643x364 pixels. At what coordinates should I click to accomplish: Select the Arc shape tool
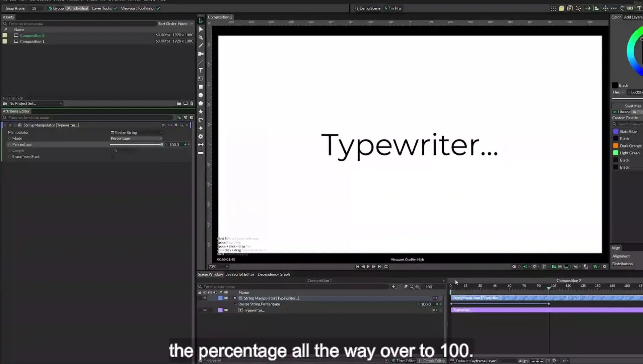coord(201,120)
